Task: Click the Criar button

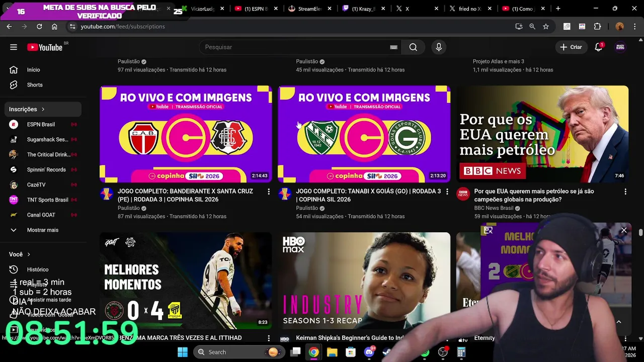Action: [x=572, y=47]
